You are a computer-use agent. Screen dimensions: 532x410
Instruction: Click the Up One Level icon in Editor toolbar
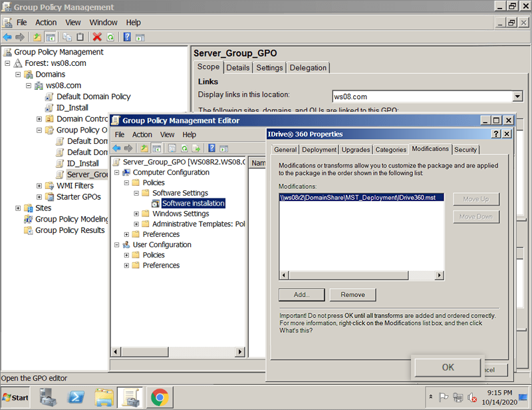[x=144, y=148]
